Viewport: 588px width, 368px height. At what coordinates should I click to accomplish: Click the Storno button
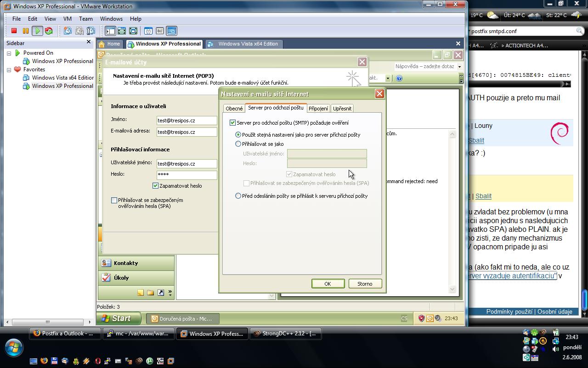365,283
